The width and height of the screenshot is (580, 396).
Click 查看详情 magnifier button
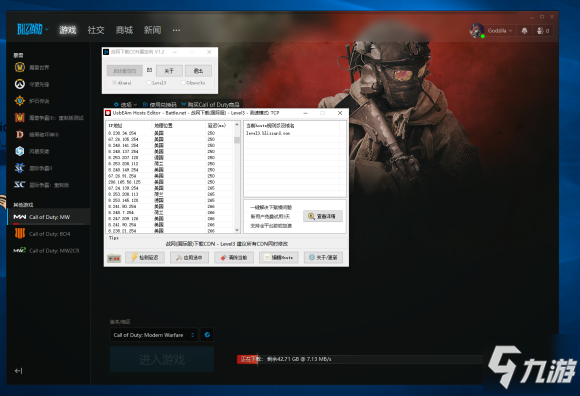pyautogui.click(x=323, y=216)
